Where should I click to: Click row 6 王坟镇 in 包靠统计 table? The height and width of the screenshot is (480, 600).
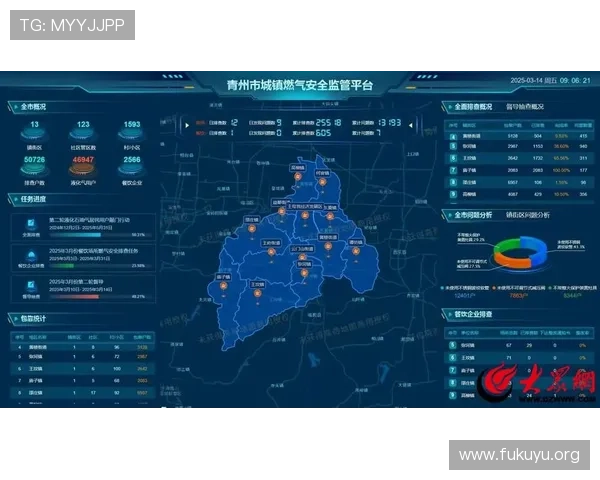point(83,369)
